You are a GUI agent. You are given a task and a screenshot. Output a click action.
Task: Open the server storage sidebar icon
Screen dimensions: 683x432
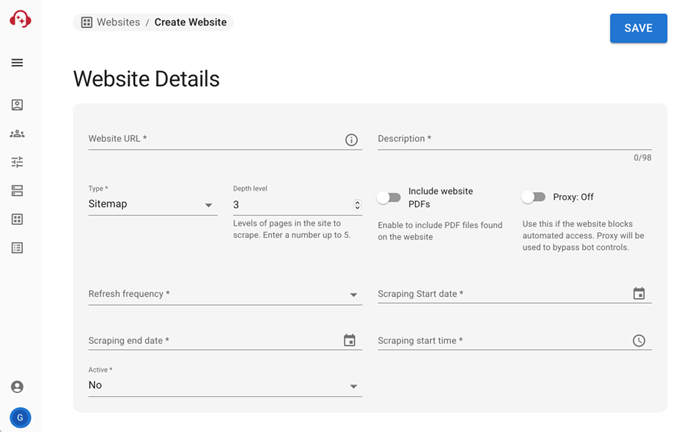[17, 191]
